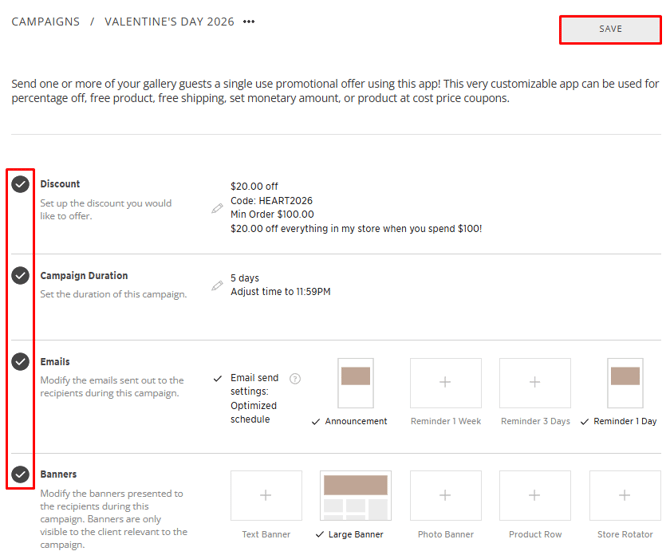Open the Campaigns breadcrumb link
This screenshot has width=670, height=555.
(46, 22)
